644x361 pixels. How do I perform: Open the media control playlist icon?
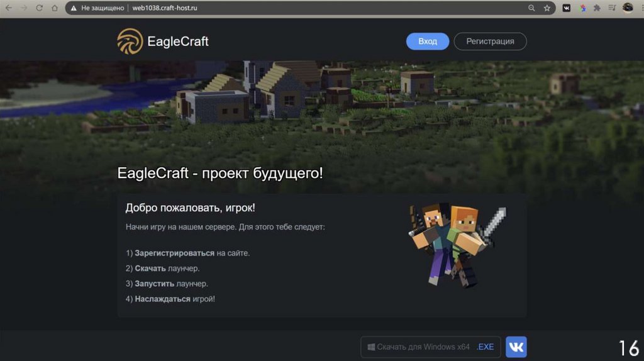pyautogui.click(x=612, y=8)
